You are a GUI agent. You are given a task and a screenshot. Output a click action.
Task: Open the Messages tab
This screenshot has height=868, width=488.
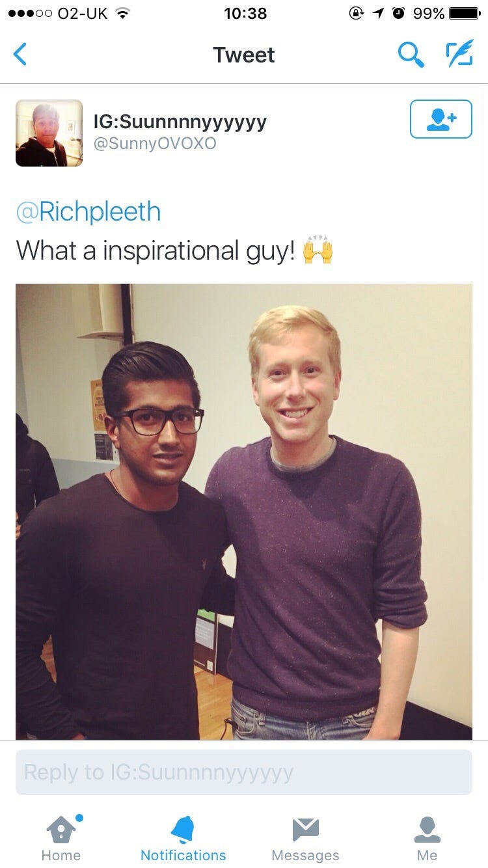coord(305,837)
